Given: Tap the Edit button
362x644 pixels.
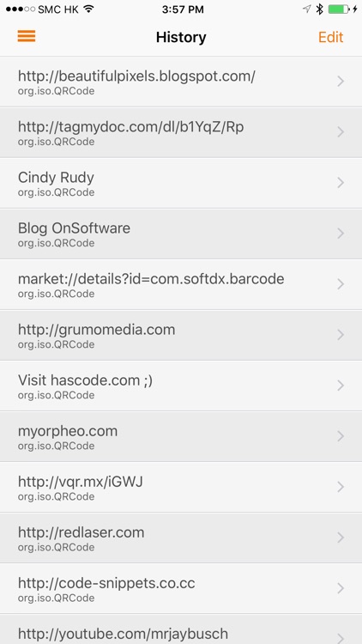Looking at the screenshot, I should pyautogui.click(x=331, y=37).
